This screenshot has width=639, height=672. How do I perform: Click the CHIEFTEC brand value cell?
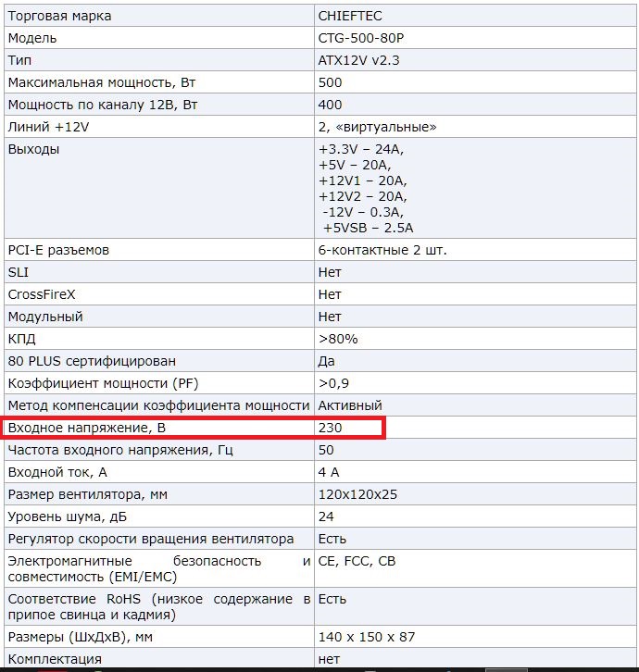(352, 16)
